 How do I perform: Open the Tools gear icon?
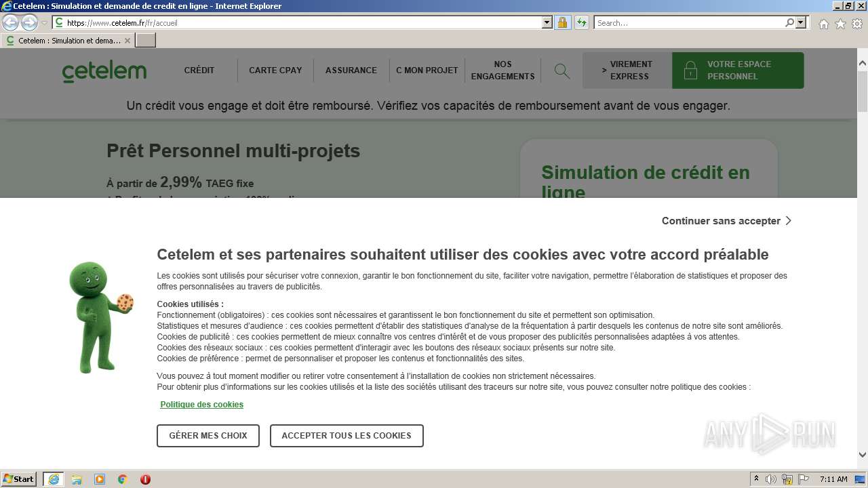coord(857,24)
